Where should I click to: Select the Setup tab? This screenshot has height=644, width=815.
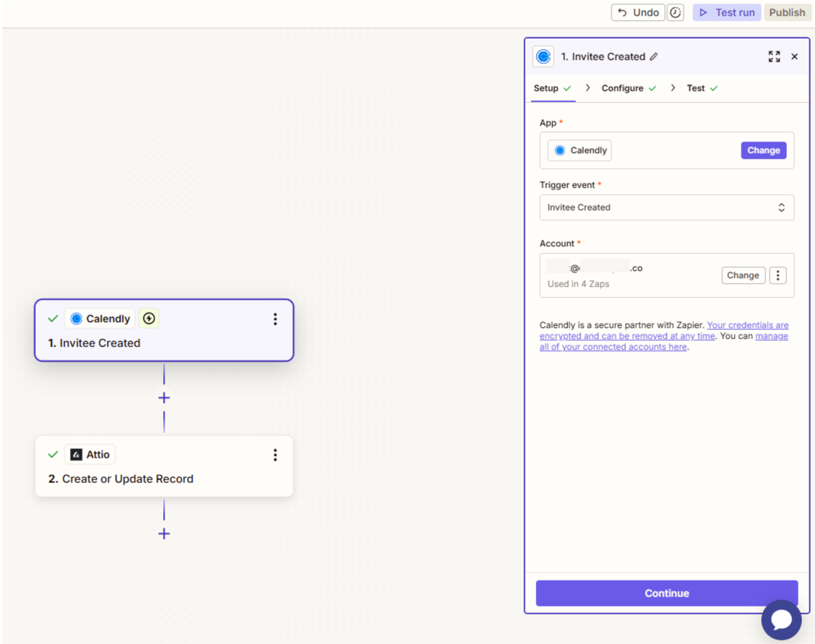(546, 88)
